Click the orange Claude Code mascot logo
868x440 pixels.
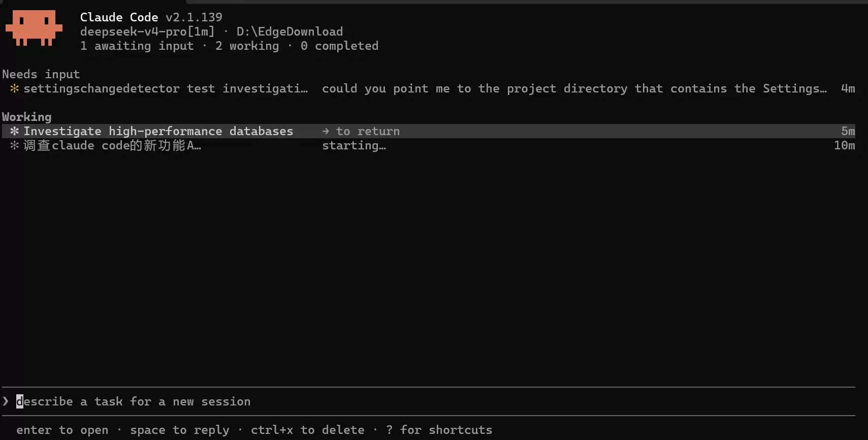tap(34, 28)
